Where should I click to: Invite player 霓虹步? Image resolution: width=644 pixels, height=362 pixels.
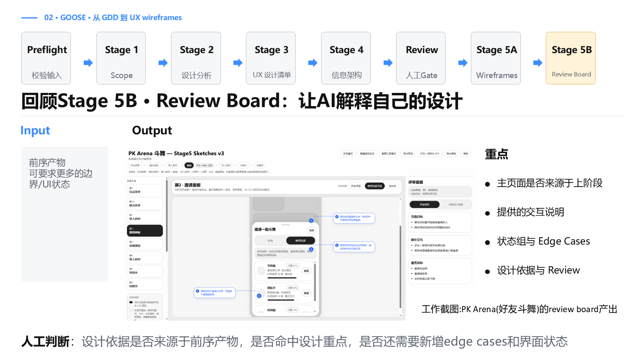306,293
